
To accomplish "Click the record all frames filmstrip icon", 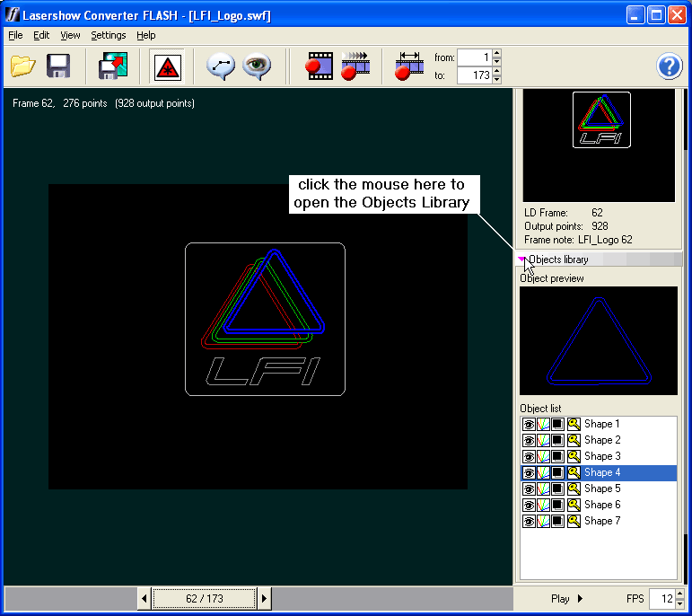I will point(355,66).
